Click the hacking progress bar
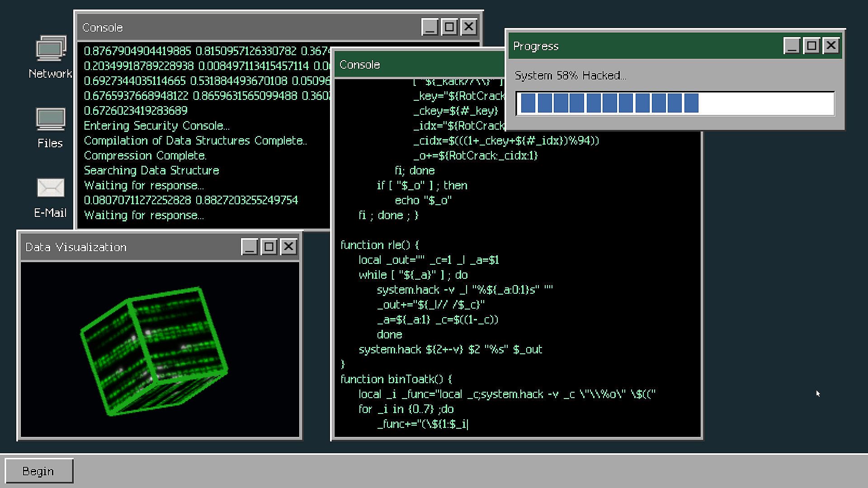The width and height of the screenshot is (868, 488). click(x=675, y=103)
